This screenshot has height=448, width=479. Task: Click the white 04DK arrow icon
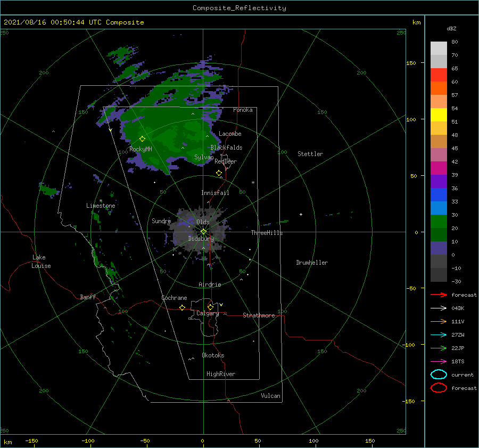pyautogui.click(x=439, y=308)
